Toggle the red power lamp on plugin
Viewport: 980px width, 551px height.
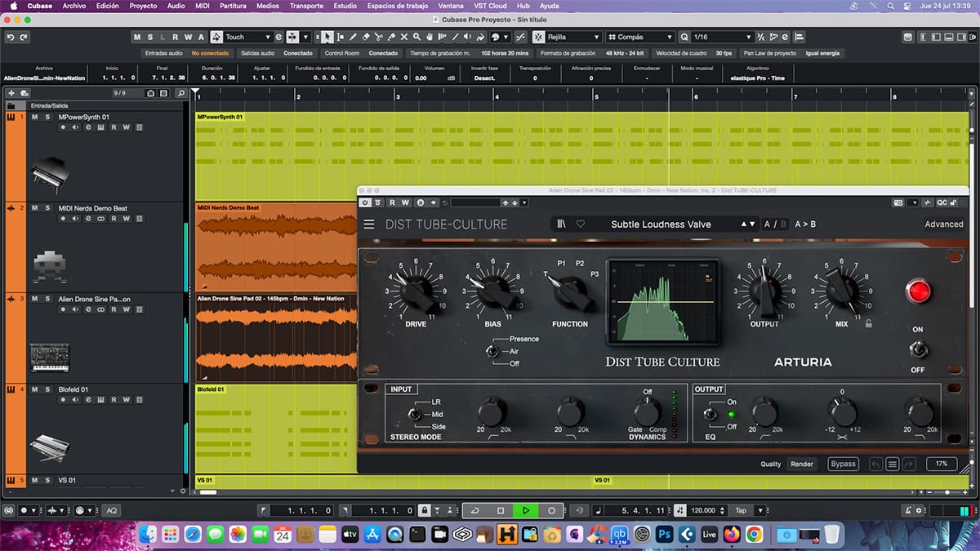[x=918, y=291]
